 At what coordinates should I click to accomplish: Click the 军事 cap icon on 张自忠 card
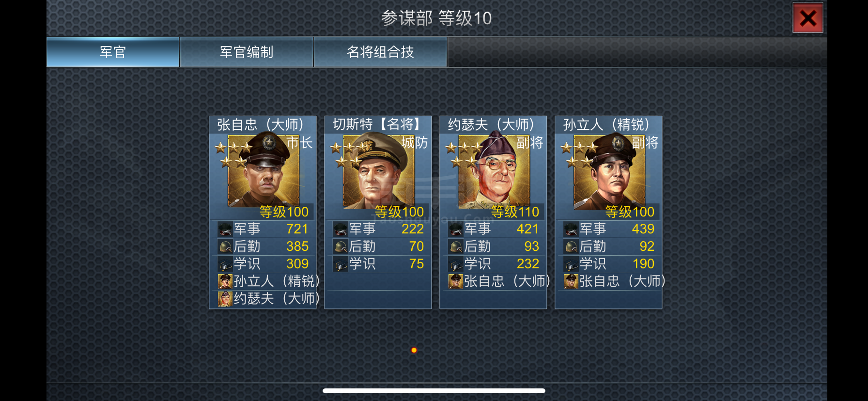(225, 229)
